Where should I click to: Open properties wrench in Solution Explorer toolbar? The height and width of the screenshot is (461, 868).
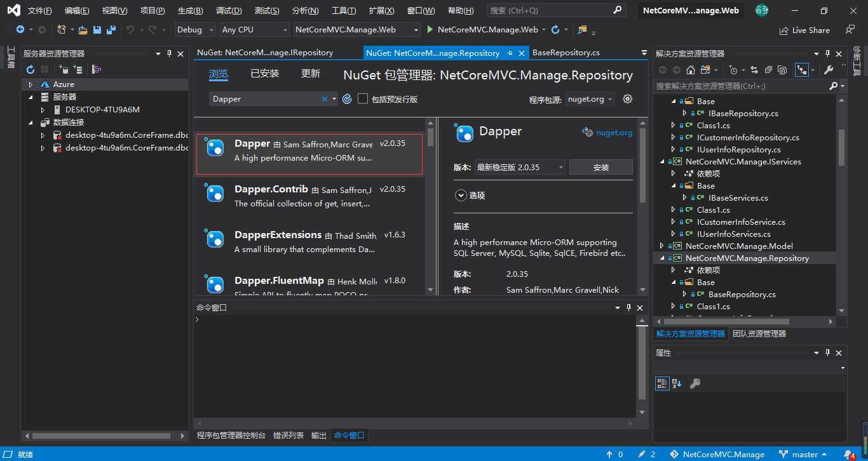(829, 70)
